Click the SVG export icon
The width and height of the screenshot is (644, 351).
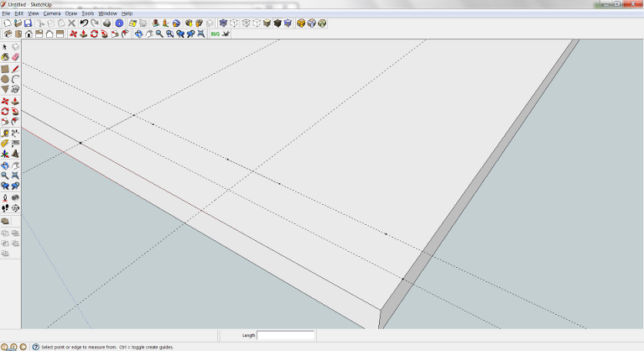pyautogui.click(x=215, y=34)
